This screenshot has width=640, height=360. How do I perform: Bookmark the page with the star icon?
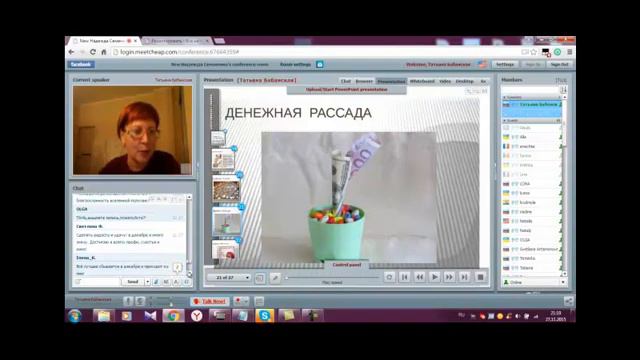coord(533,52)
